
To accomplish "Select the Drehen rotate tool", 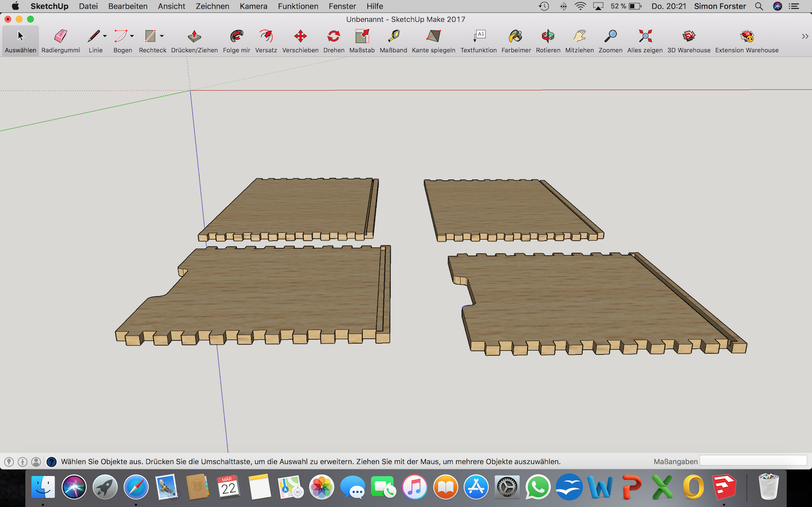I will 334,36.
